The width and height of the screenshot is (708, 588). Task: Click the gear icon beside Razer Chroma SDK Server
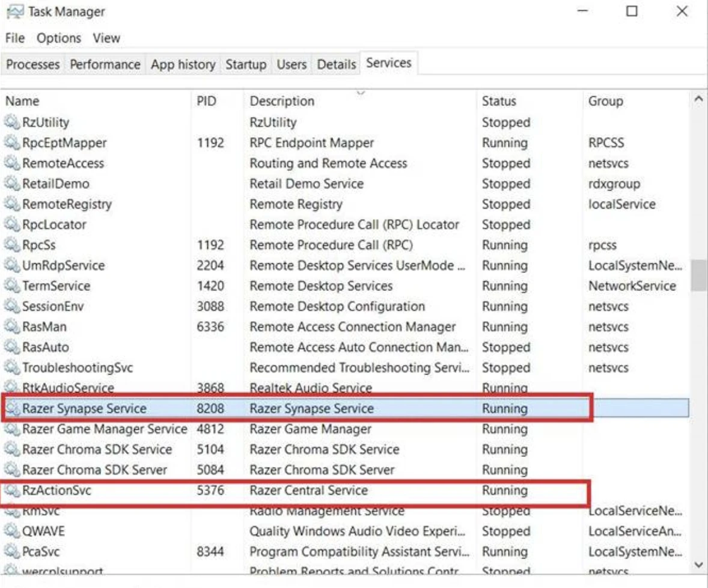click(x=12, y=470)
